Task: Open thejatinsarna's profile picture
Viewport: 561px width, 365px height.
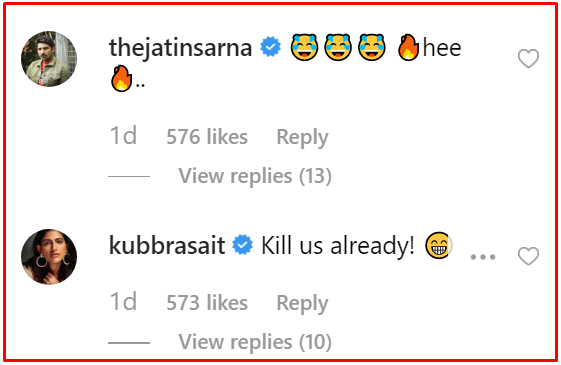Action: 49,59
